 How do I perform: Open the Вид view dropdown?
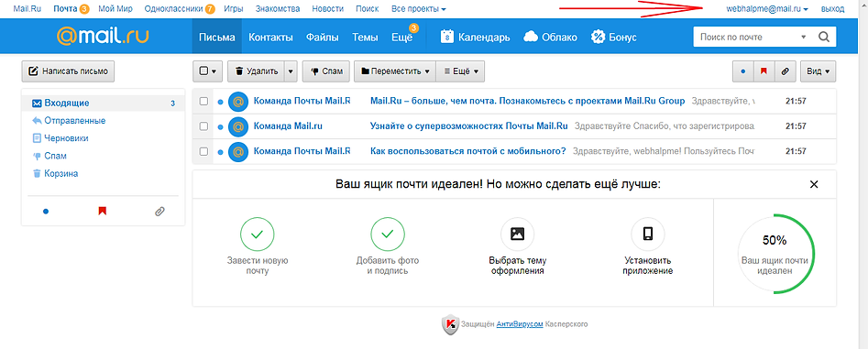click(x=819, y=71)
